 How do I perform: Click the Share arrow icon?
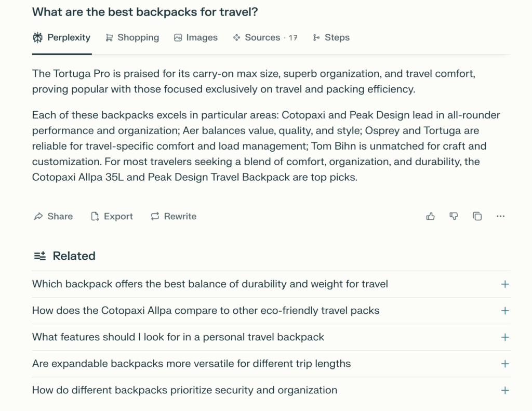tap(38, 216)
